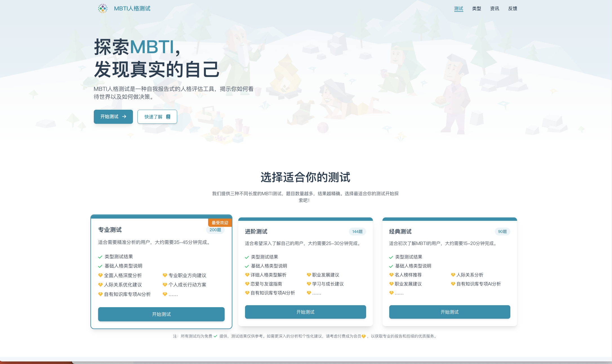Click the 最受欢迎 orange badge
This screenshot has height=364, width=612.
click(x=220, y=223)
